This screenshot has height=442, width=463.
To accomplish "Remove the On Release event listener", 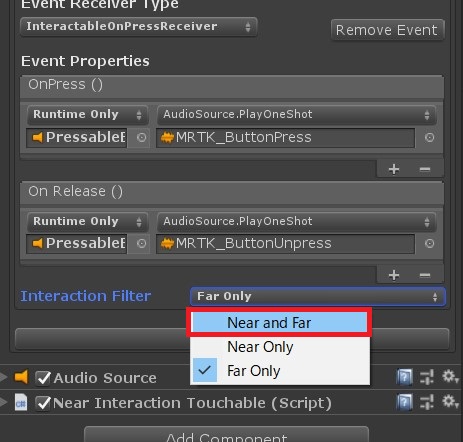I will 425,275.
